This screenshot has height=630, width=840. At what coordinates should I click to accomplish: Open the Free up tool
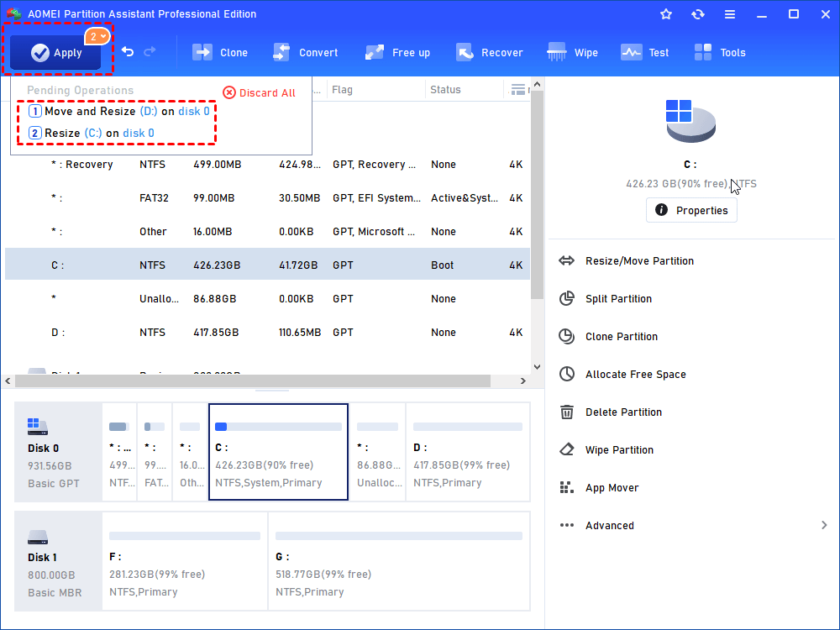tap(397, 52)
